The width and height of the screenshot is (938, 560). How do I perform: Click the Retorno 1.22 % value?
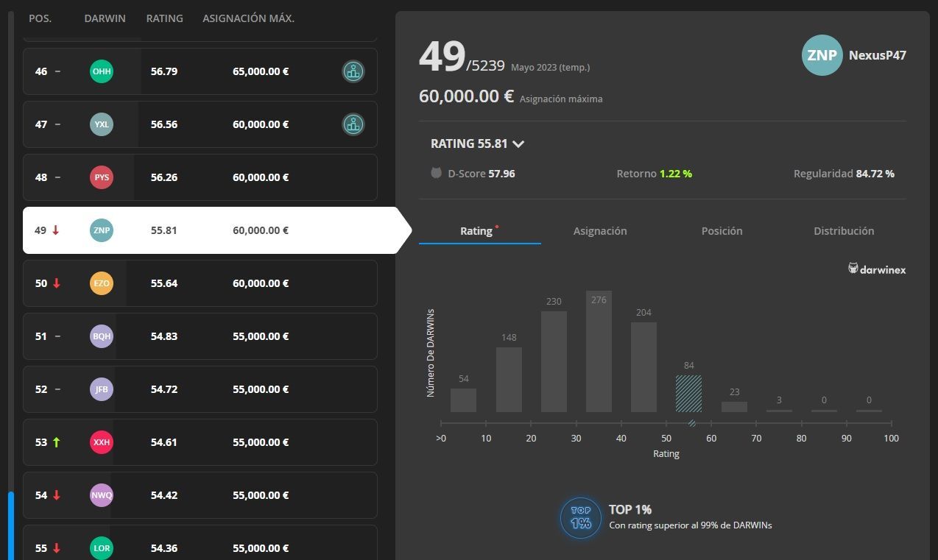tap(676, 174)
